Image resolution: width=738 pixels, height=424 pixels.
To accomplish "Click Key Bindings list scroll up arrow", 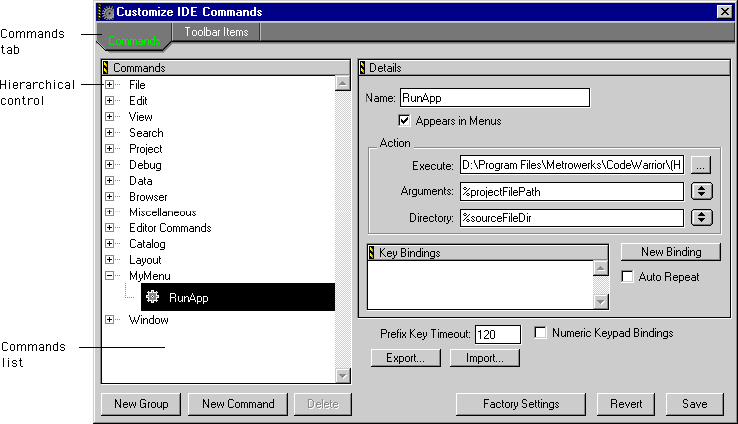I will tap(601, 268).
